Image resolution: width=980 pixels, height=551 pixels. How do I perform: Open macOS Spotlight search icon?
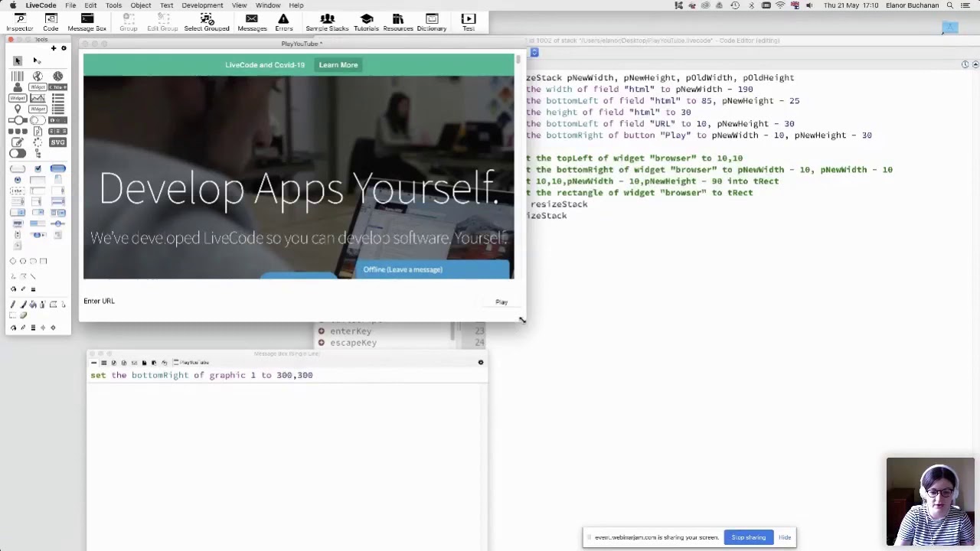[x=949, y=5]
